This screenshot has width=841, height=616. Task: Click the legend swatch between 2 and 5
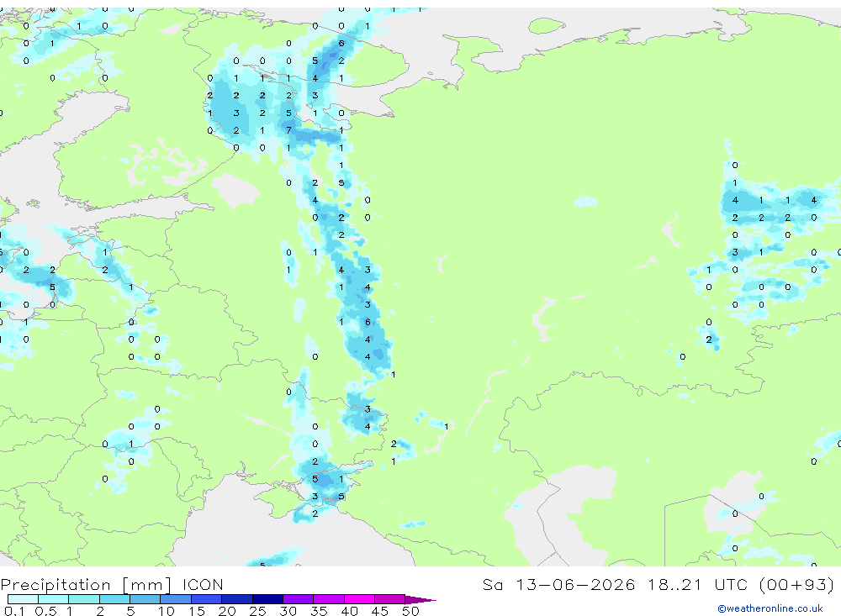[114, 599]
